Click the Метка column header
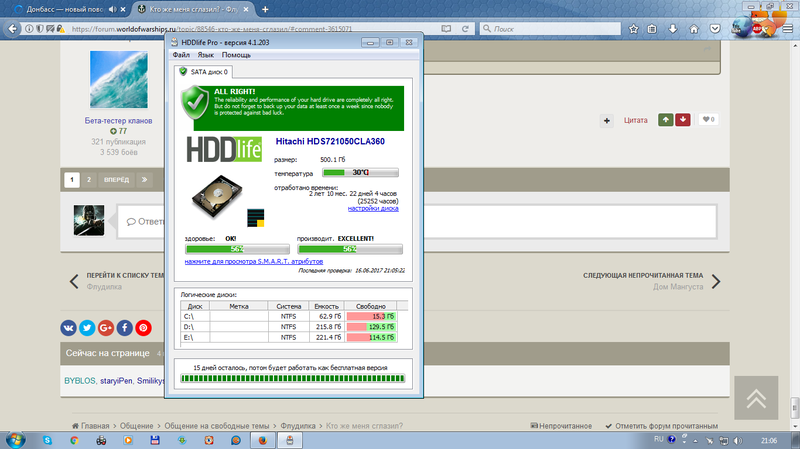Screen dimensions: 800x449 click(239, 306)
